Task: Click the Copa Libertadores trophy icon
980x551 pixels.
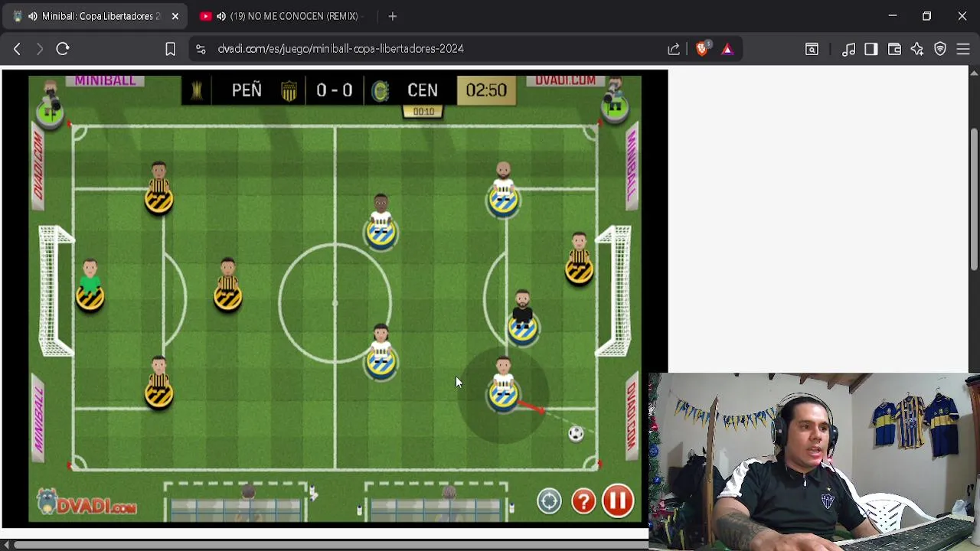Action: tap(197, 90)
